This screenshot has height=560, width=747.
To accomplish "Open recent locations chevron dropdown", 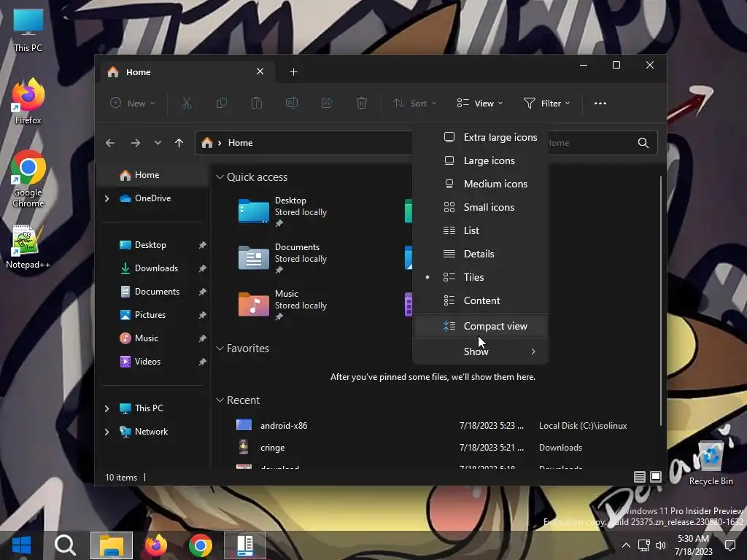I will [158, 143].
